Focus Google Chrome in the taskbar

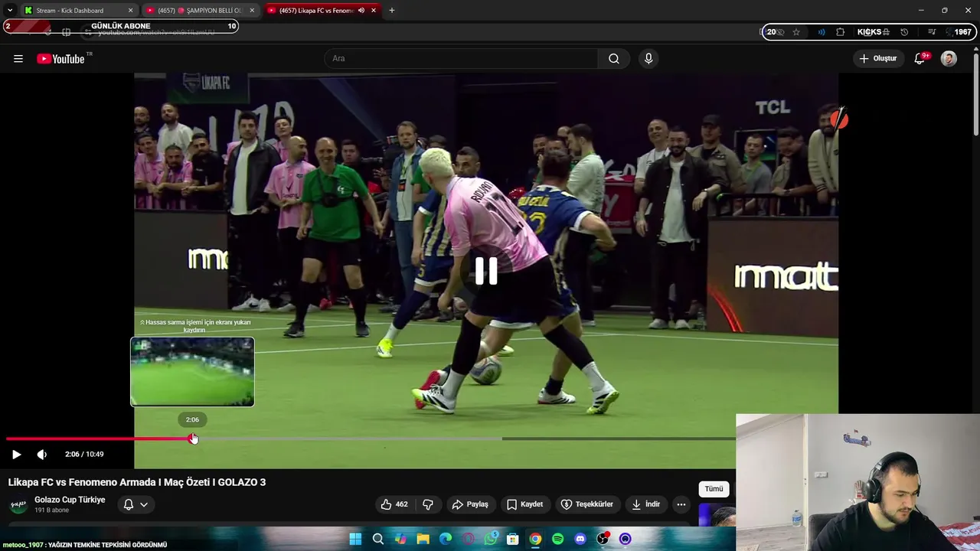pyautogui.click(x=535, y=540)
